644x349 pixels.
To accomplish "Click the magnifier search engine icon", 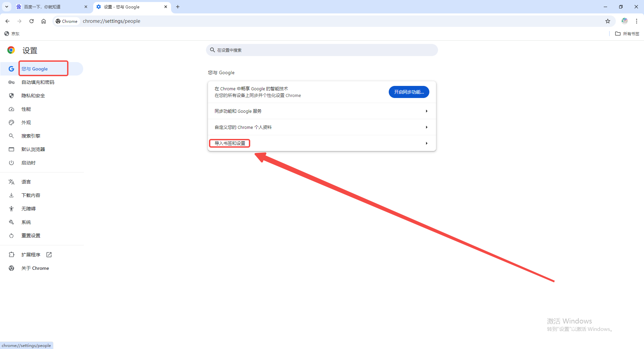I will [11, 136].
